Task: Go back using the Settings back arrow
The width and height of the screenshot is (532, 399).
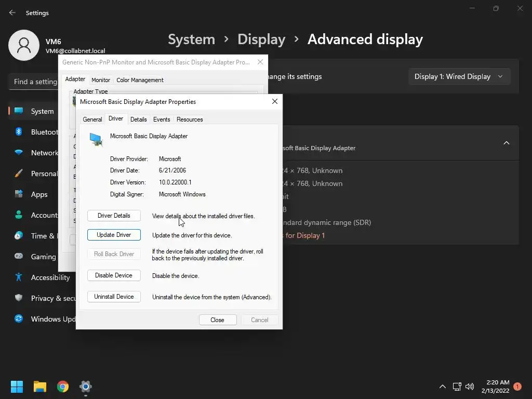Action: coord(12,12)
